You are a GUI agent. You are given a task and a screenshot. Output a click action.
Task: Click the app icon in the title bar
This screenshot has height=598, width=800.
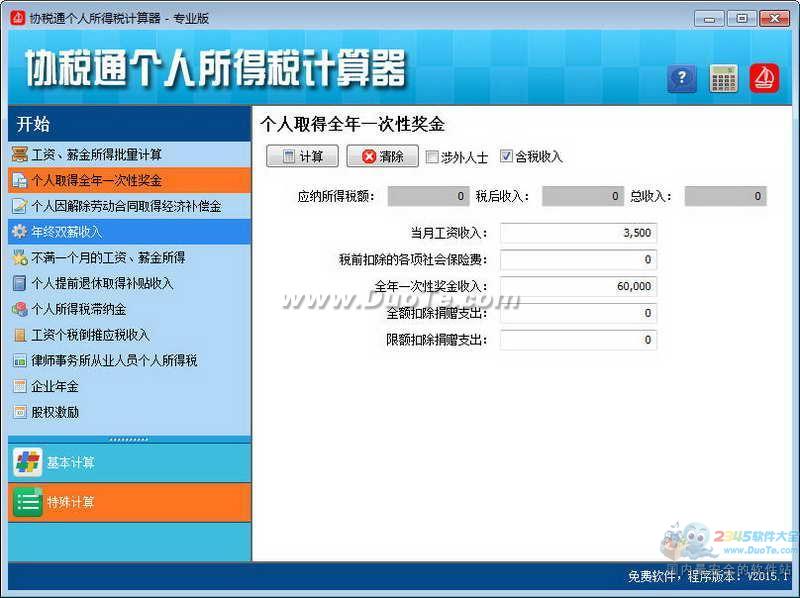(x=17, y=18)
